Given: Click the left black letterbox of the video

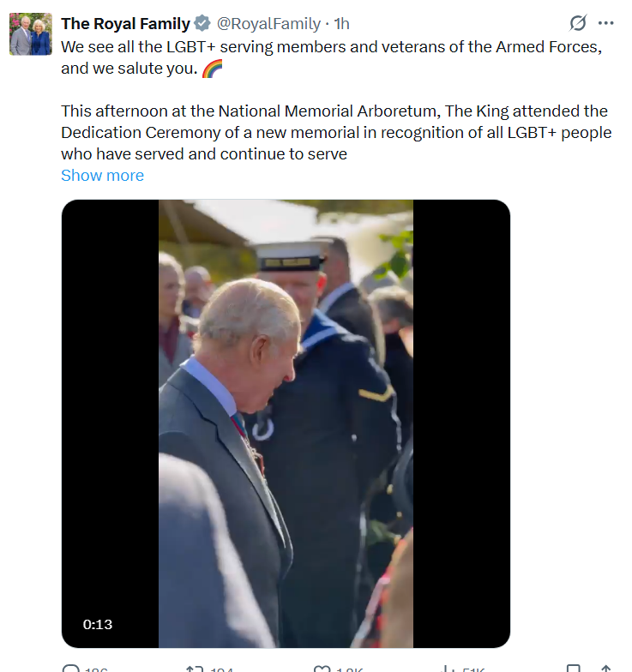Looking at the screenshot, I should [110, 423].
